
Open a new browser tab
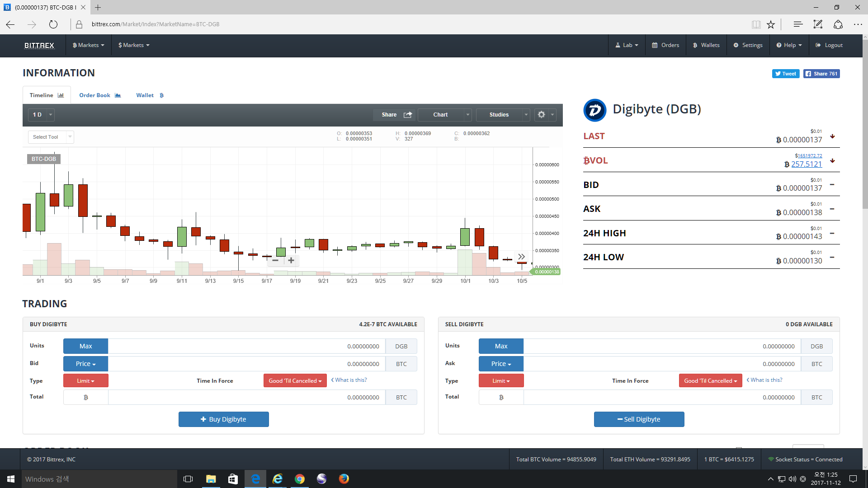[x=98, y=7]
